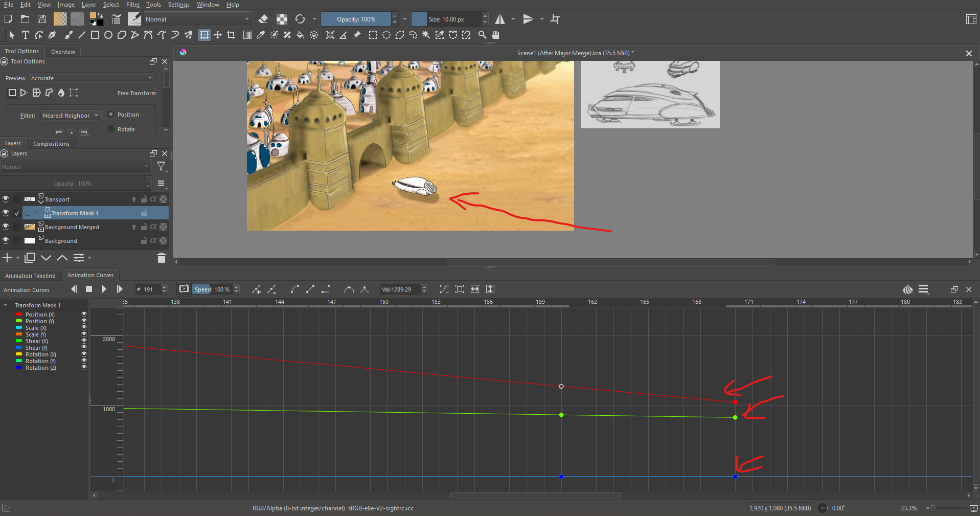The height and width of the screenshot is (516, 980).
Task: Select the Transform tool
Action: (x=204, y=35)
